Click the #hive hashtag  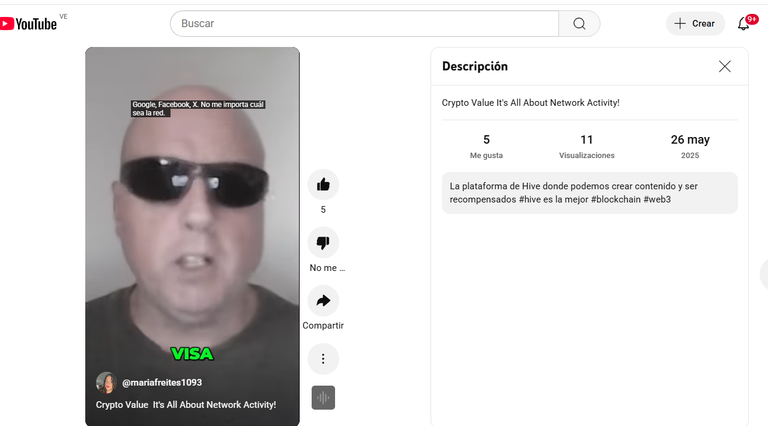coord(529,199)
